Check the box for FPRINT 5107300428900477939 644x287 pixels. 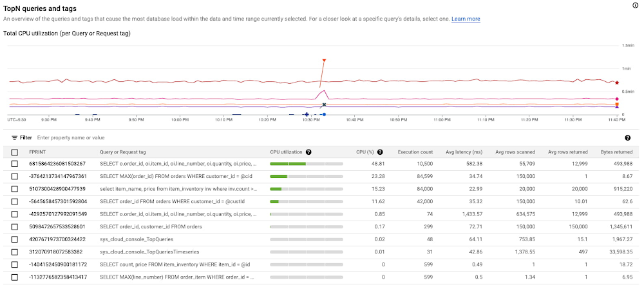15,189
